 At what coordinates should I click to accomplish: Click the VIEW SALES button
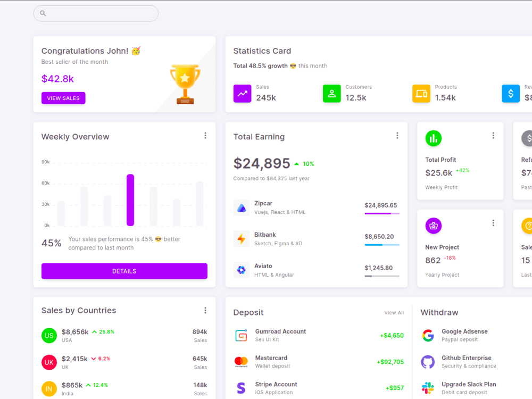[x=63, y=98]
